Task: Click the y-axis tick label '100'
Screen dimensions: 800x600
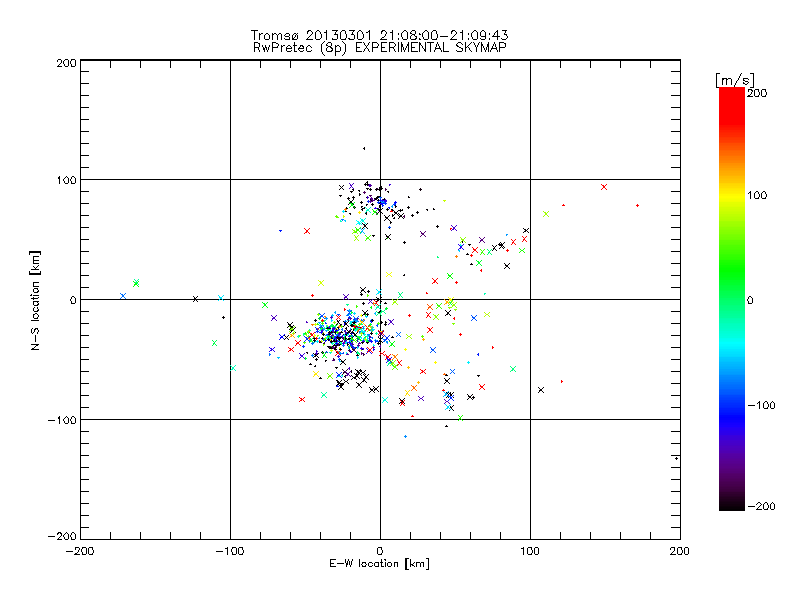Action: (x=66, y=180)
